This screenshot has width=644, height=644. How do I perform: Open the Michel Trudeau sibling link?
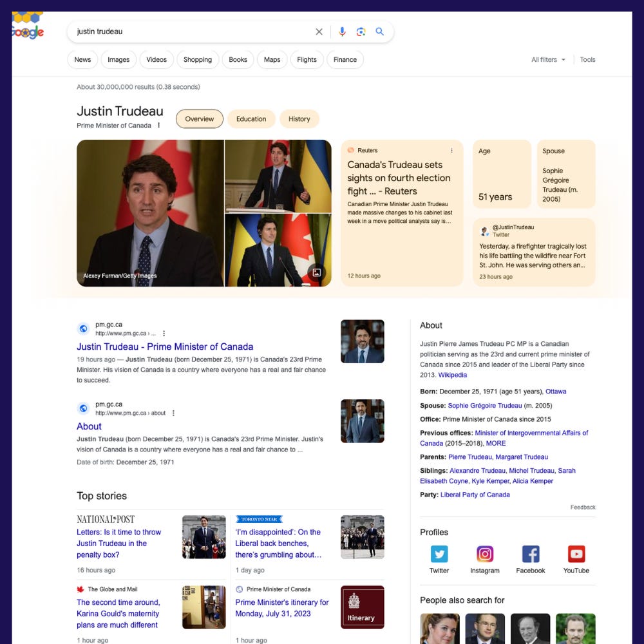[x=531, y=471]
